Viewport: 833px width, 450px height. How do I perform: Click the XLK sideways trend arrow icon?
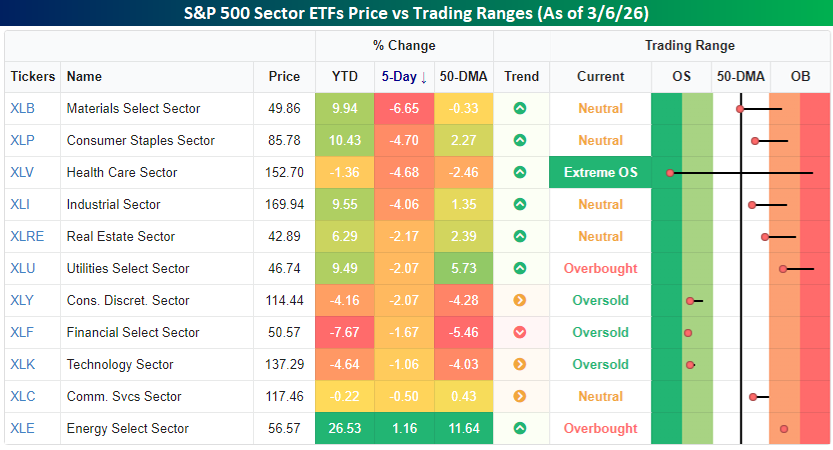click(x=520, y=365)
